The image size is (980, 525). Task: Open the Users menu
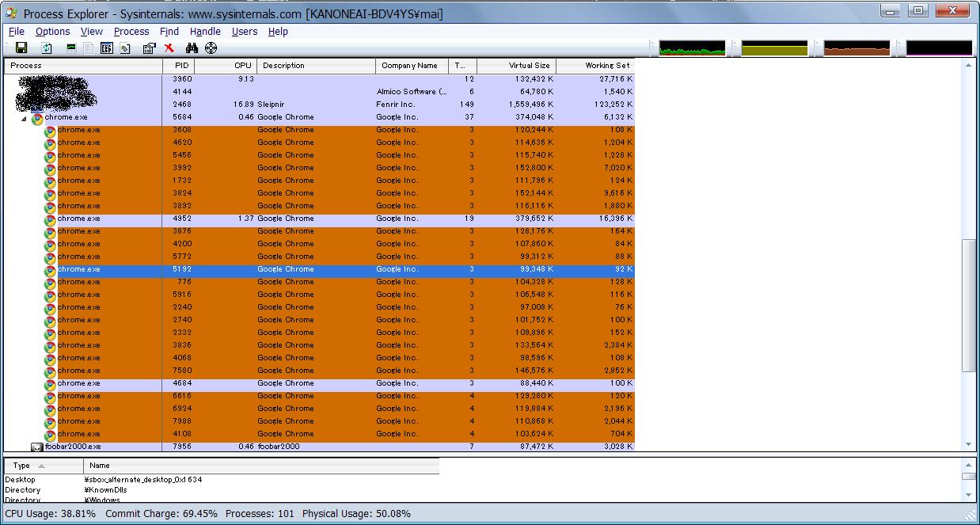point(245,32)
